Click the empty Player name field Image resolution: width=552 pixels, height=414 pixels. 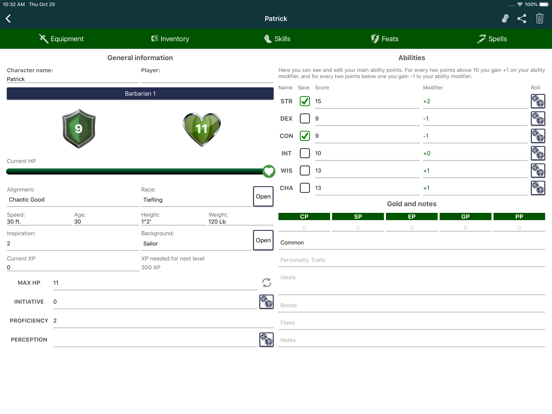[x=207, y=79]
